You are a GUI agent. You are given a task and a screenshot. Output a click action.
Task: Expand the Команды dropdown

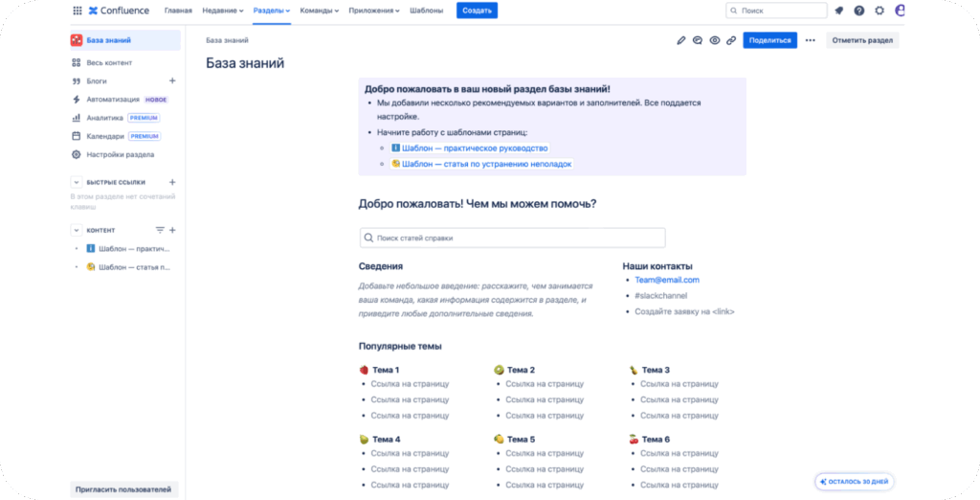pos(320,11)
